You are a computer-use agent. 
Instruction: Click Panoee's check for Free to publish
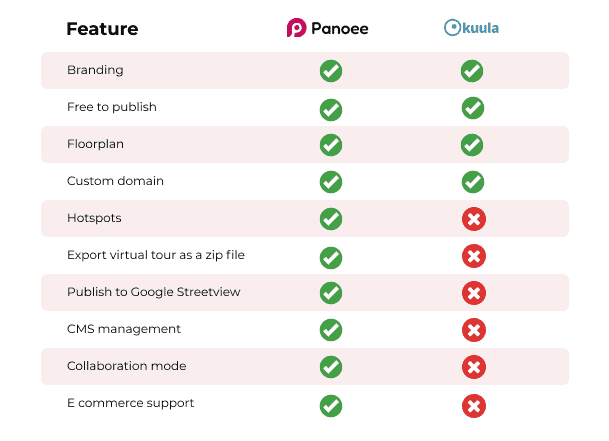[330, 108]
